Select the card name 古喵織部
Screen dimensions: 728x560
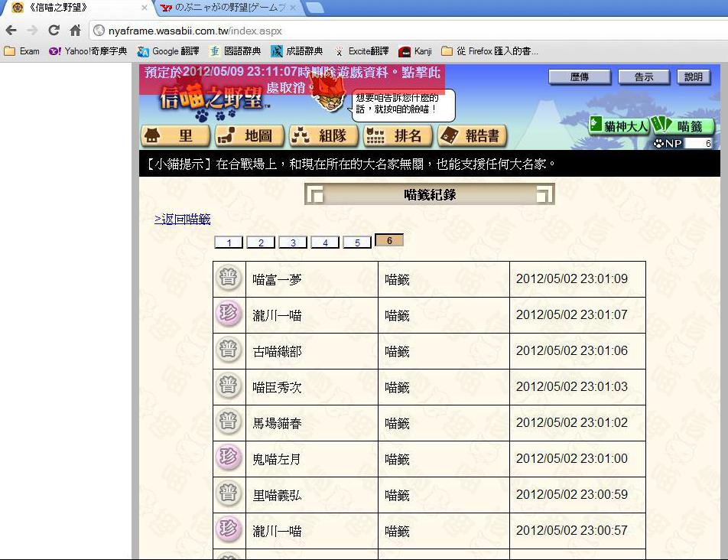[x=277, y=351]
